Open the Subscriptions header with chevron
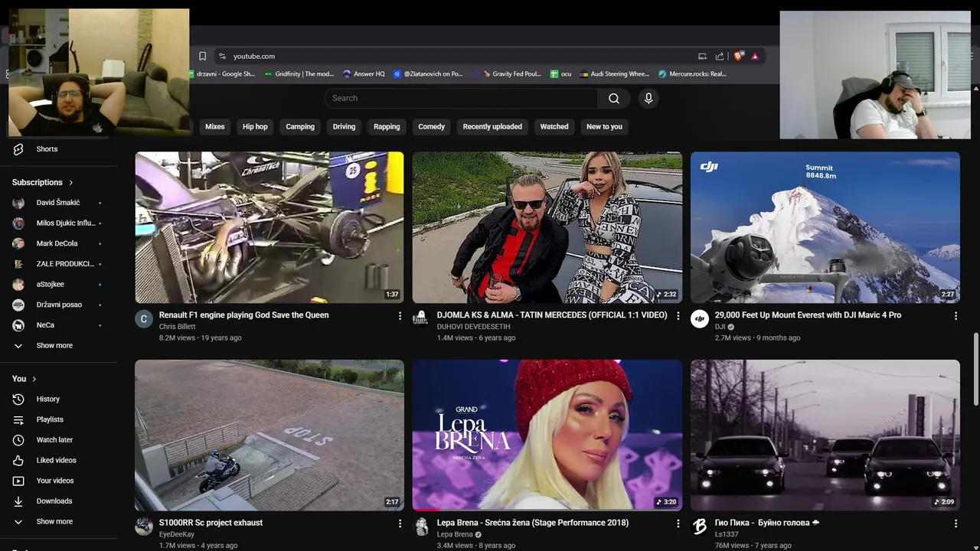This screenshot has width=980, height=551. [x=43, y=182]
